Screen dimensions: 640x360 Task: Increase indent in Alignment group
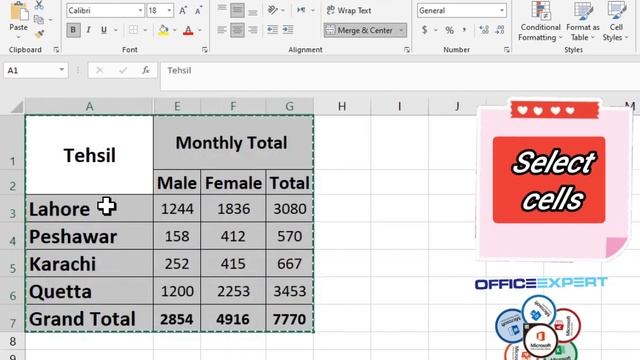[288, 30]
